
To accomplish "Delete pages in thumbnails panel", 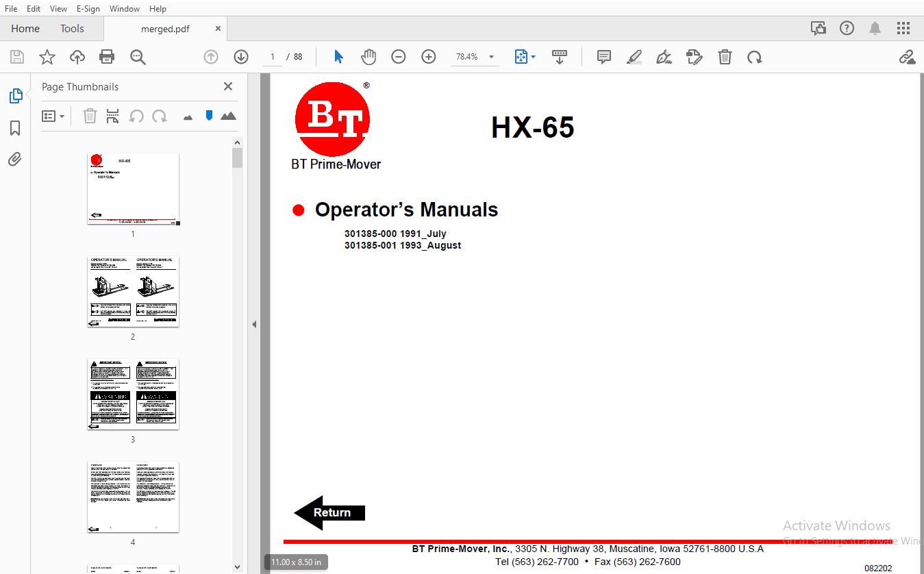I will [90, 116].
